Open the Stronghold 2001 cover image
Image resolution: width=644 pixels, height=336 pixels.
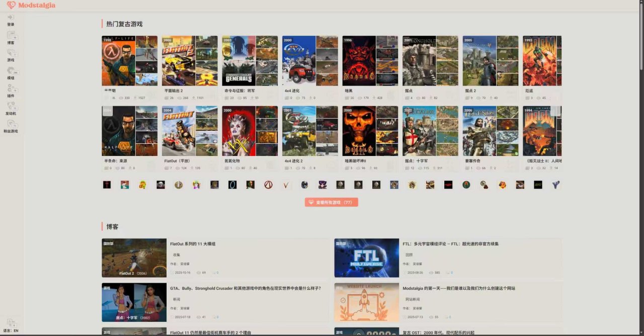(x=420, y=61)
